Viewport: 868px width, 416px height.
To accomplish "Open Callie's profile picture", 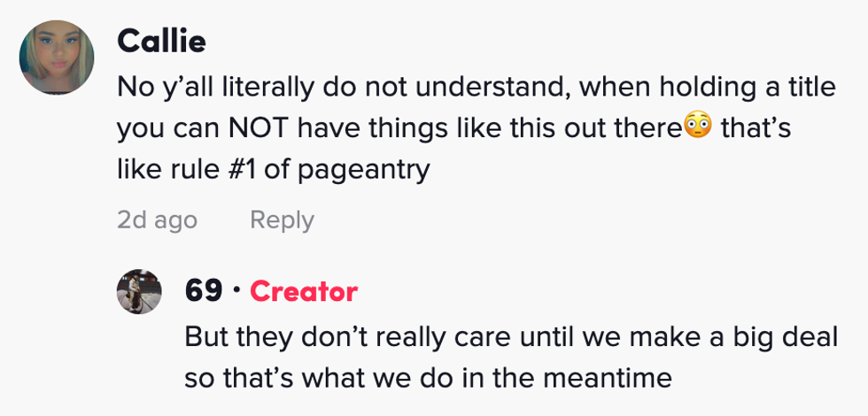I will (58, 57).
